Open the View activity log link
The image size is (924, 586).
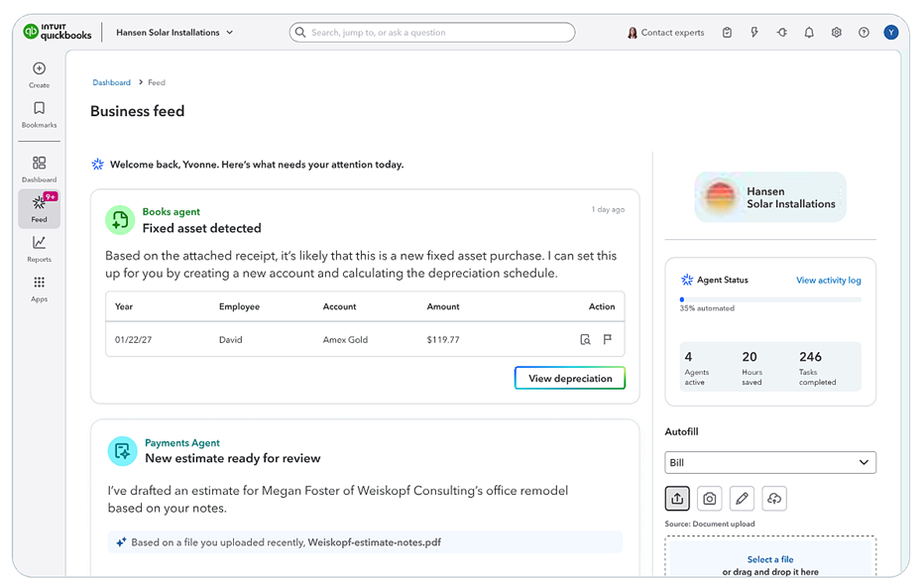pyautogui.click(x=828, y=280)
